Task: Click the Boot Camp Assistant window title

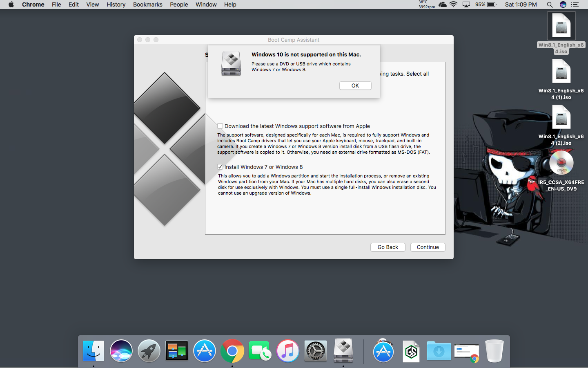Action: [294, 40]
